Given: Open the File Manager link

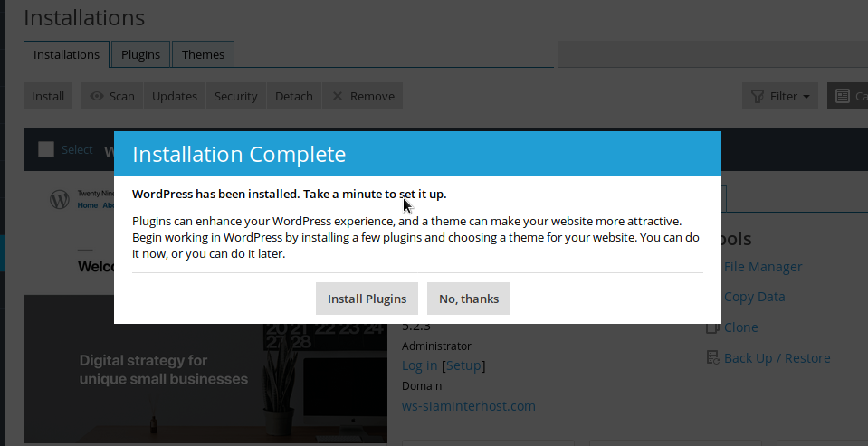Looking at the screenshot, I should [x=762, y=267].
